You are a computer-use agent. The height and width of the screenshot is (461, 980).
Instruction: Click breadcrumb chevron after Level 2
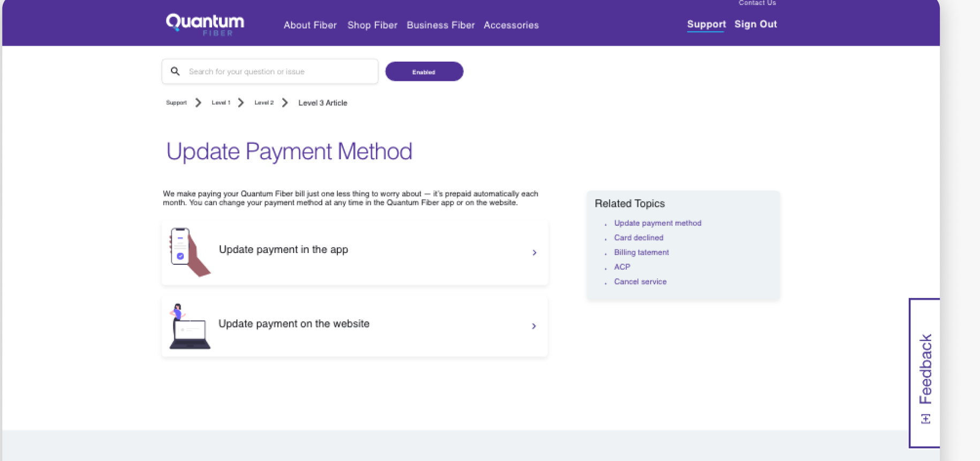pyautogui.click(x=285, y=102)
